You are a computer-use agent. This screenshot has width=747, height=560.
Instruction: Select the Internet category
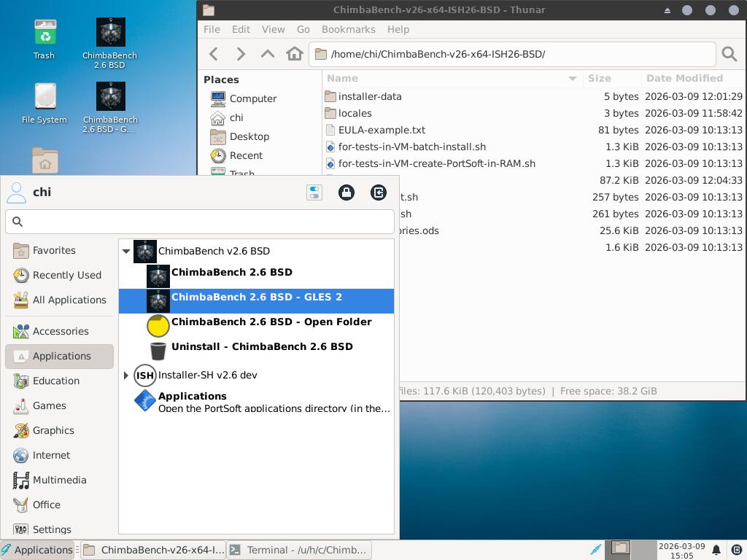pos(60,455)
